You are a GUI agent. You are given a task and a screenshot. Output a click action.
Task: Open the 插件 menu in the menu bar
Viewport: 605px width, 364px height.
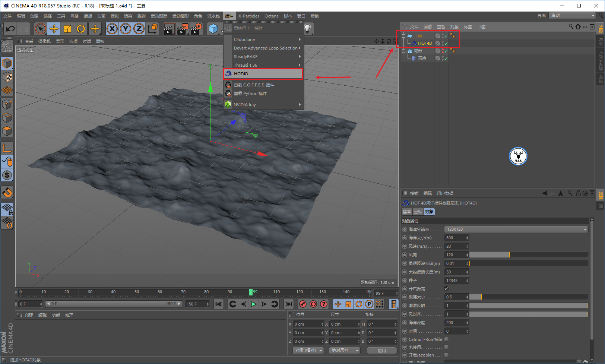229,16
